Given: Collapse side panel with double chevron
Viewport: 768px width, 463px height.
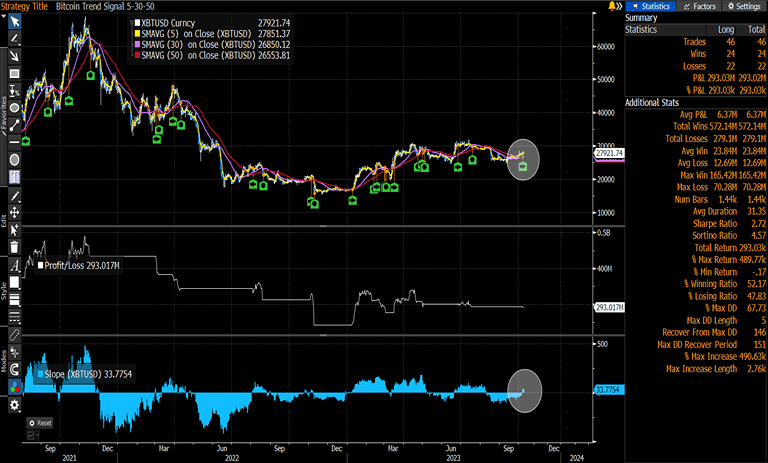Looking at the screenshot, I should click(x=620, y=6).
